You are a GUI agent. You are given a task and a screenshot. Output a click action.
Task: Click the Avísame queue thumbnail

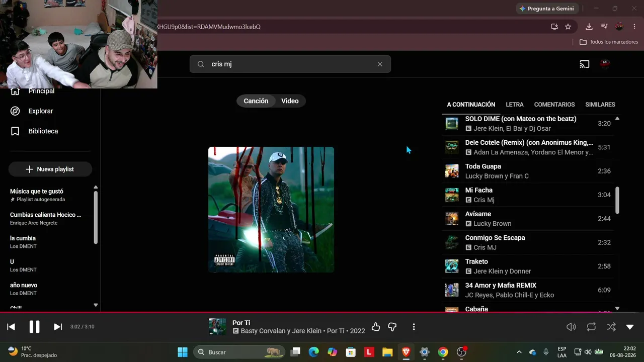click(x=452, y=219)
